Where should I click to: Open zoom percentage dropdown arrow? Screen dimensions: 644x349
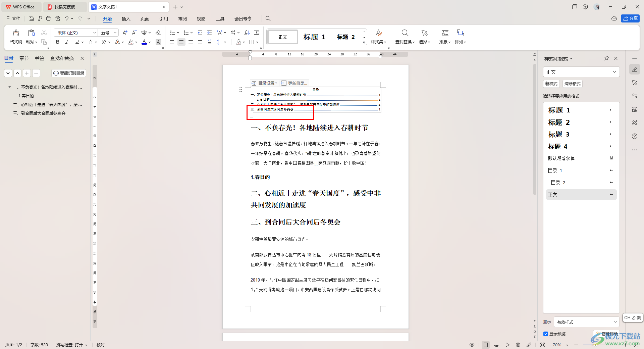point(567,345)
